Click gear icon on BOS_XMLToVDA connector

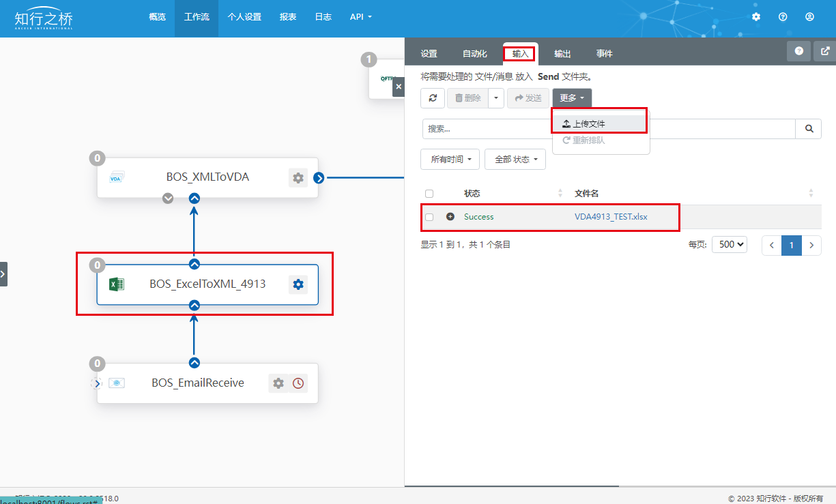(x=298, y=178)
